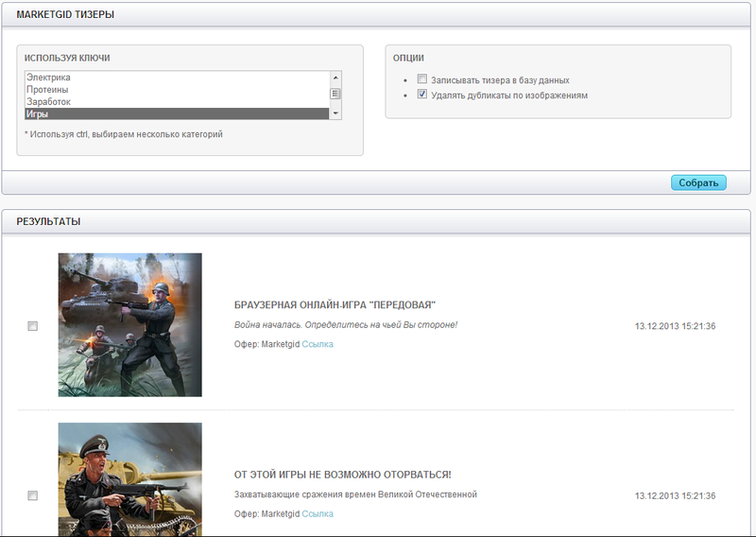756x537 pixels.
Task: Tick checkbox for the "Передовая" teaser row
Action: [33, 326]
